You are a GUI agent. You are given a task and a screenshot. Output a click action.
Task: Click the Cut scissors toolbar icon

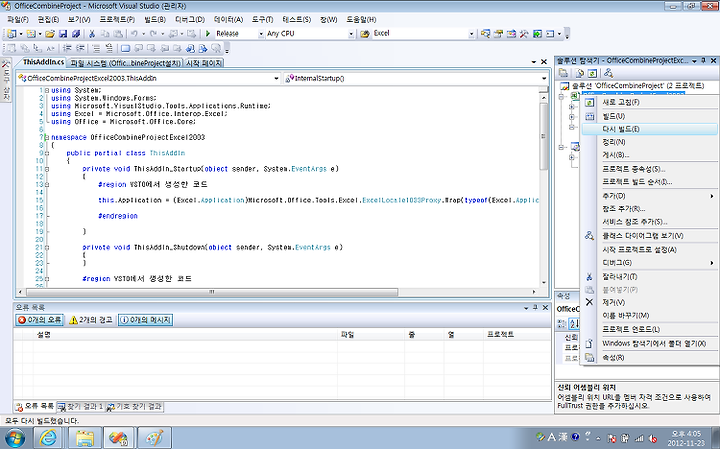coord(92,34)
